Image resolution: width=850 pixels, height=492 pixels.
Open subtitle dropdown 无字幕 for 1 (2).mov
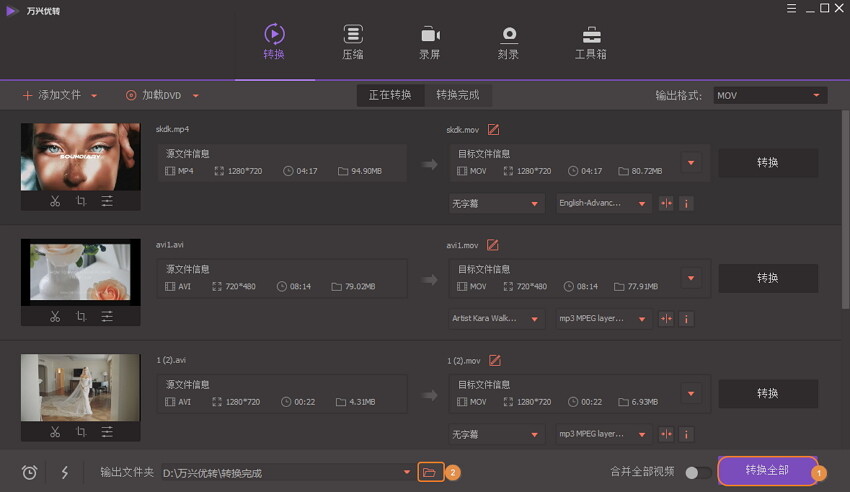(x=496, y=434)
